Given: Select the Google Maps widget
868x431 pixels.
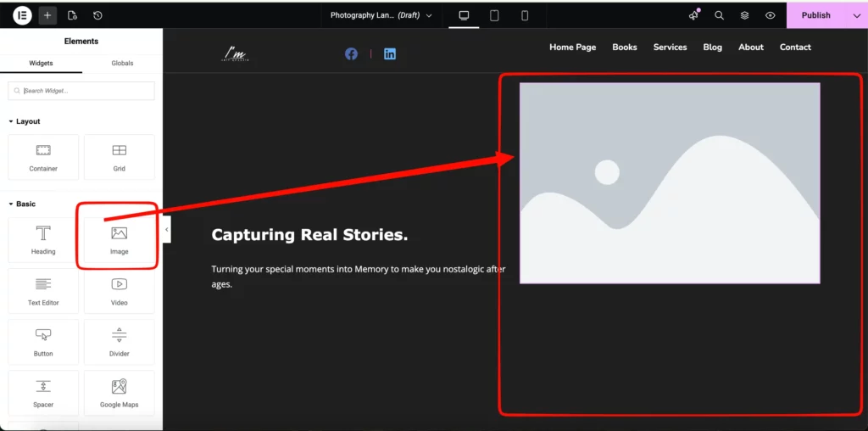Looking at the screenshot, I should pyautogui.click(x=119, y=393).
